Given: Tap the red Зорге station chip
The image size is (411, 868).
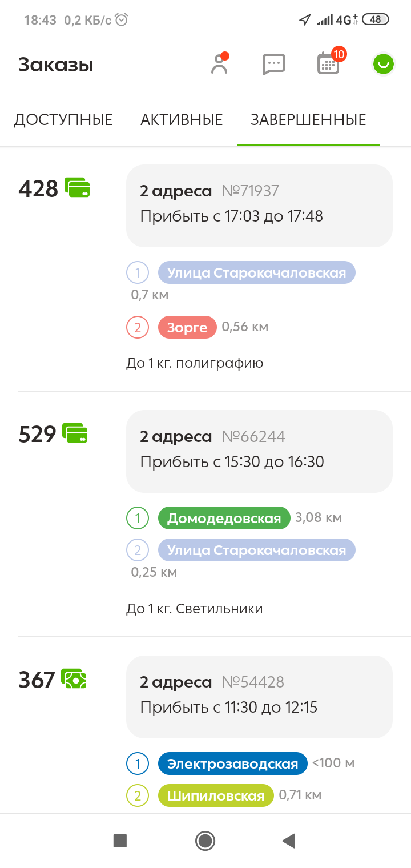Looking at the screenshot, I should coord(187,327).
